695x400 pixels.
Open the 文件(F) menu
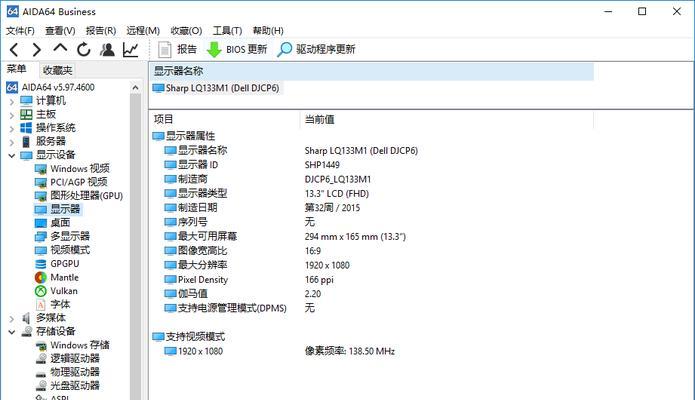20,31
